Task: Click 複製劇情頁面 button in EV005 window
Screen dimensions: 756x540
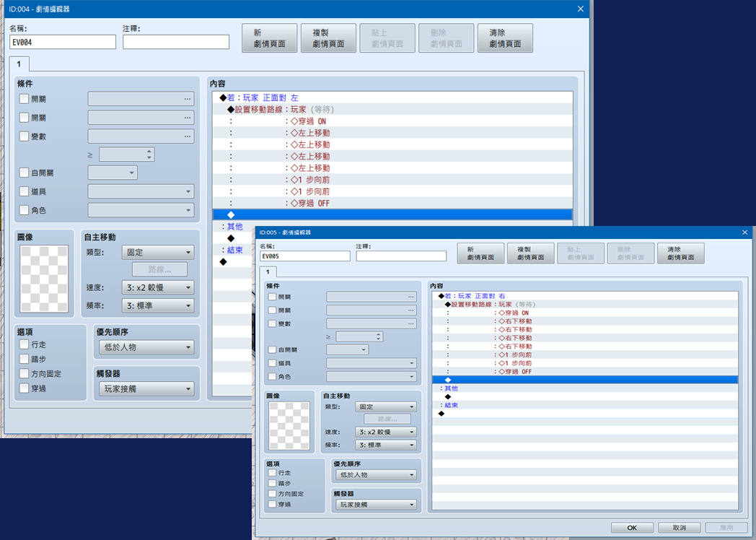Action: pos(530,253)
